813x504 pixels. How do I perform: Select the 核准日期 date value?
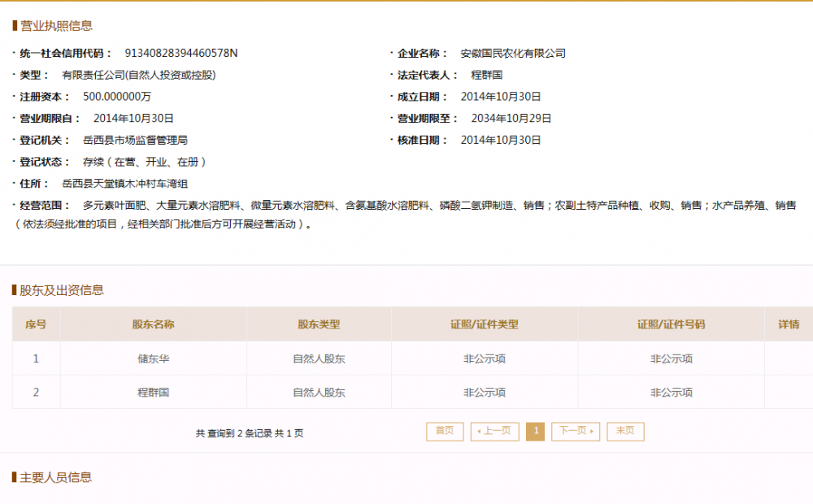[x=501, y=141]
